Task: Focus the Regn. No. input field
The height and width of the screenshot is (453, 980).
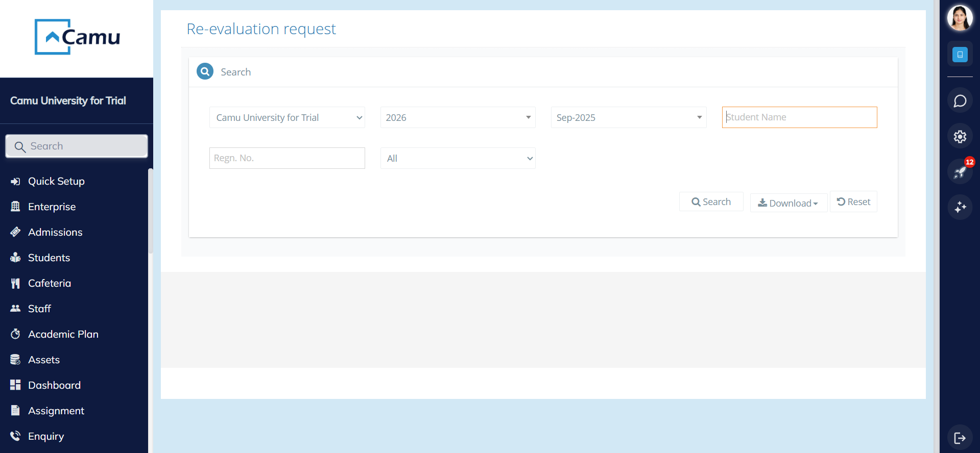Action: (x=287, y=158)
